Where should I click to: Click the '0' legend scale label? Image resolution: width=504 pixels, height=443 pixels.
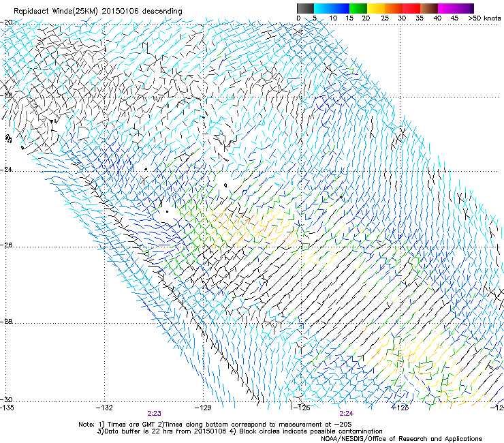coord(298,18)
